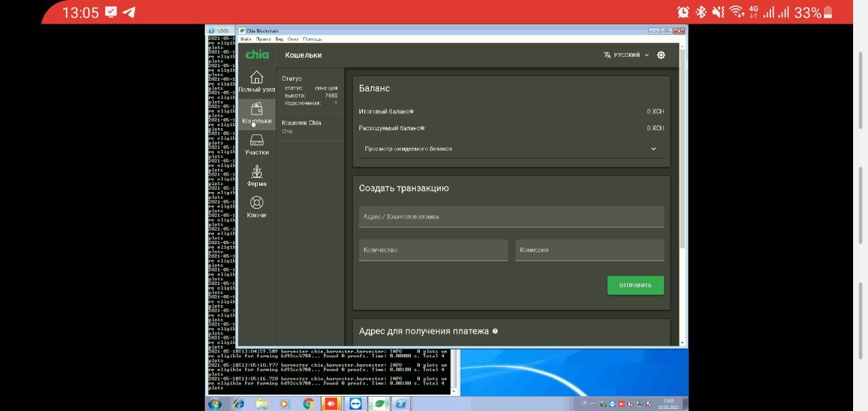This screenshot has width=868, height=411.
Task: Launch Internet Explorer from the taskbar
Action: pyautogui.click(x=239, y=404)
